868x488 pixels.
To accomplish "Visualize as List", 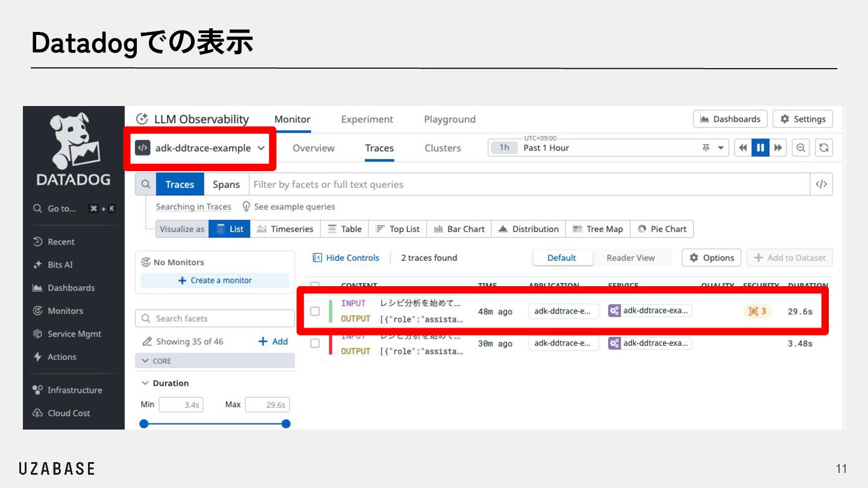I will [x=230, y=229].
